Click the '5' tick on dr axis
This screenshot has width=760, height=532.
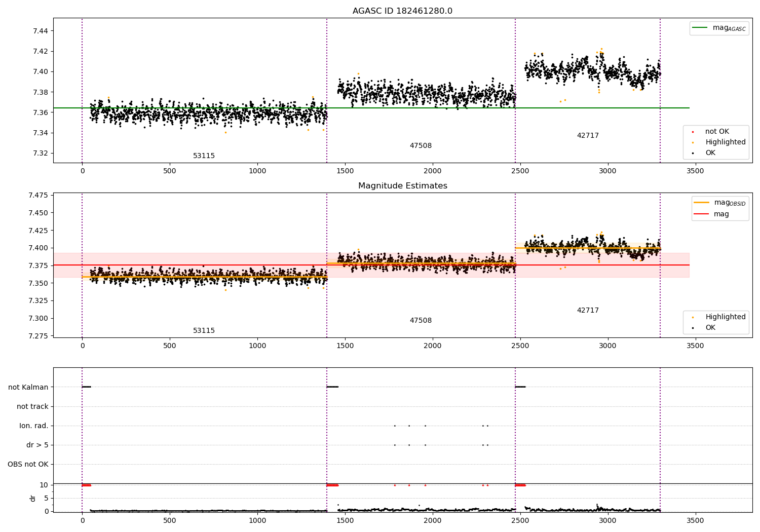point(47,499)
